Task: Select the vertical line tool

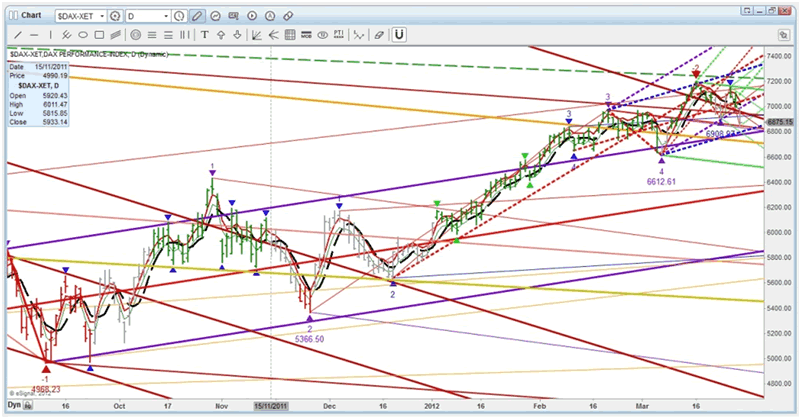Action: pyautogui.click(x=51, y=35)
